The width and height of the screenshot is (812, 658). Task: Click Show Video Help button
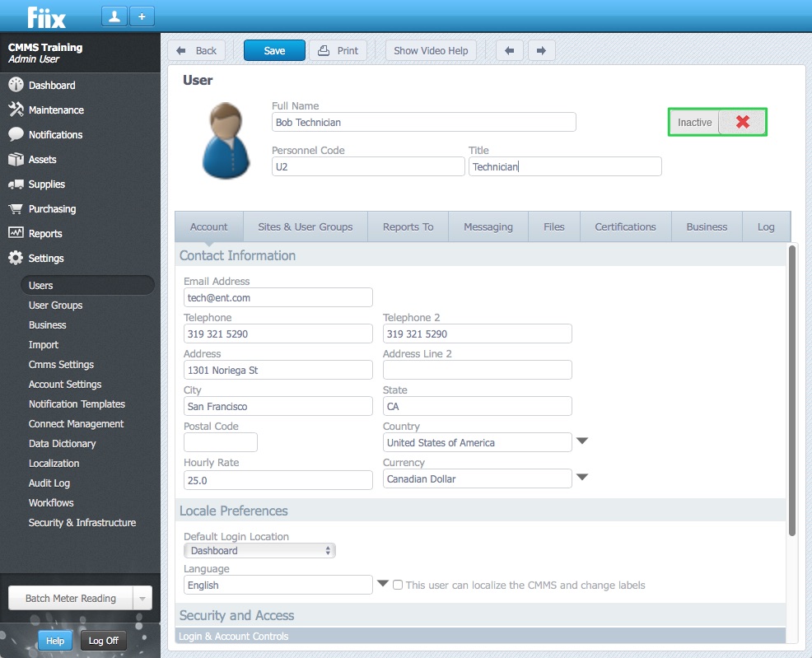pos(431,51)
